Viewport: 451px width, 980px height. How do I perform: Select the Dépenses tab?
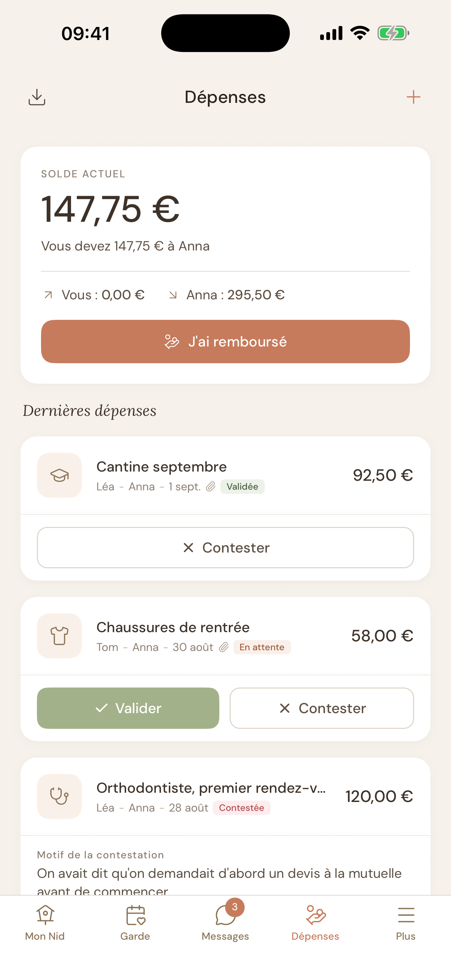(x=315, y=923)
